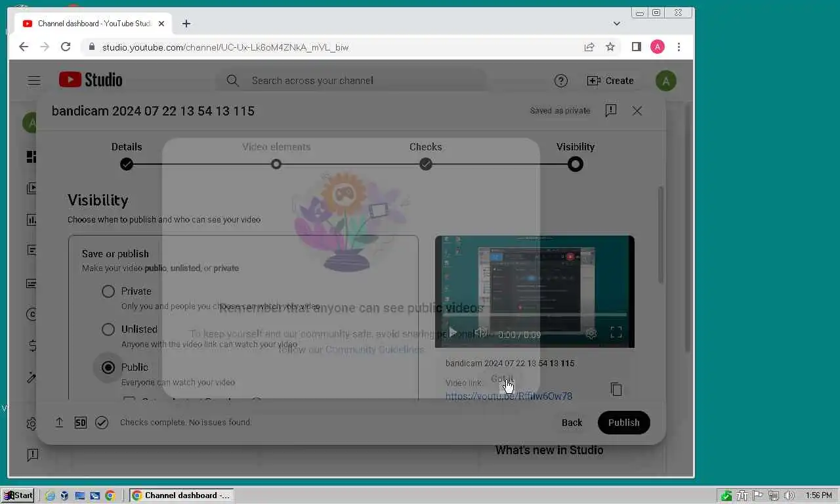Screen dimensions: 840x504
Task: Go to the Details step
Action: coord(127,156)
